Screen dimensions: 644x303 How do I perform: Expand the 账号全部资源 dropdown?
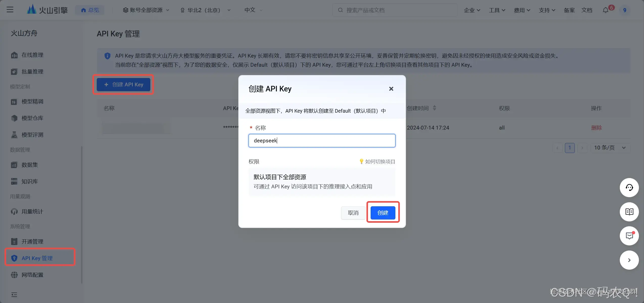pyautogui.click(x=146, y=10)
